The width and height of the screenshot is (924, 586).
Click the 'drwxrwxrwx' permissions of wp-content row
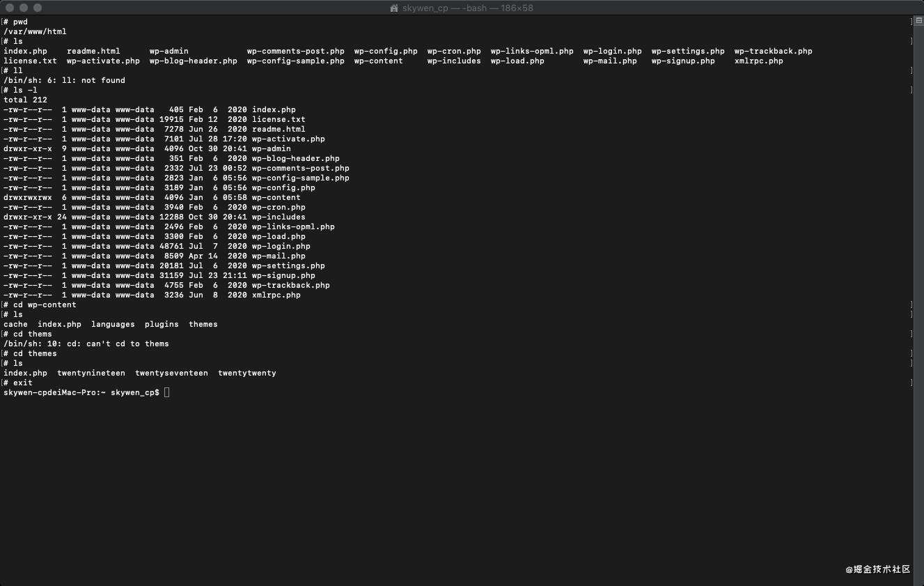click(x=28, y=197)
